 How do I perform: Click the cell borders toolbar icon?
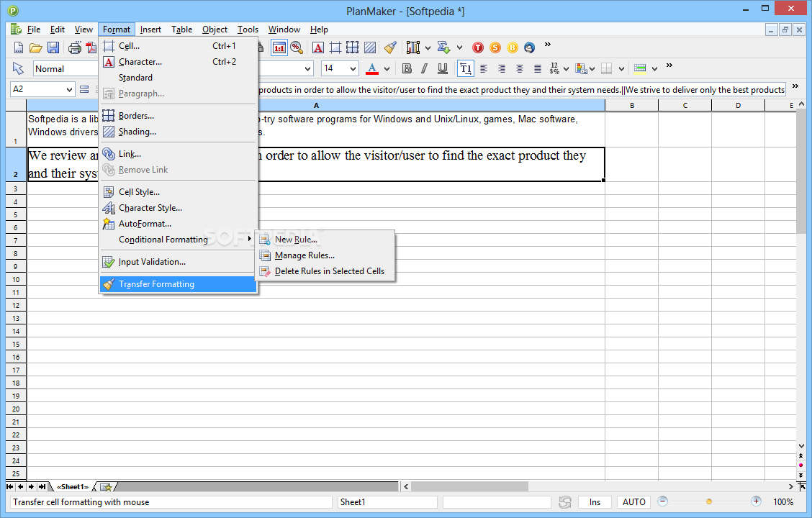tap(606, 68)
